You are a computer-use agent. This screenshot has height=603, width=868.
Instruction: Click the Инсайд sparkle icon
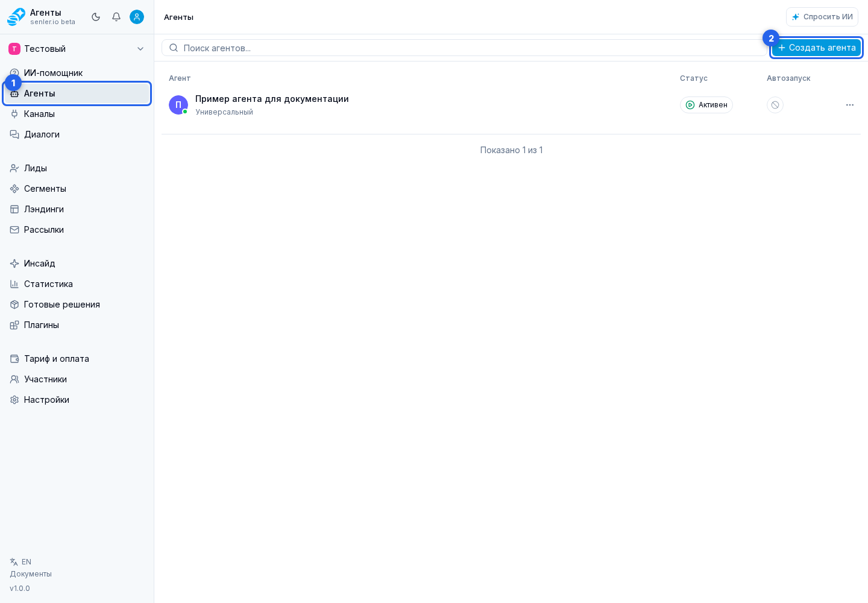click(14, 264)
